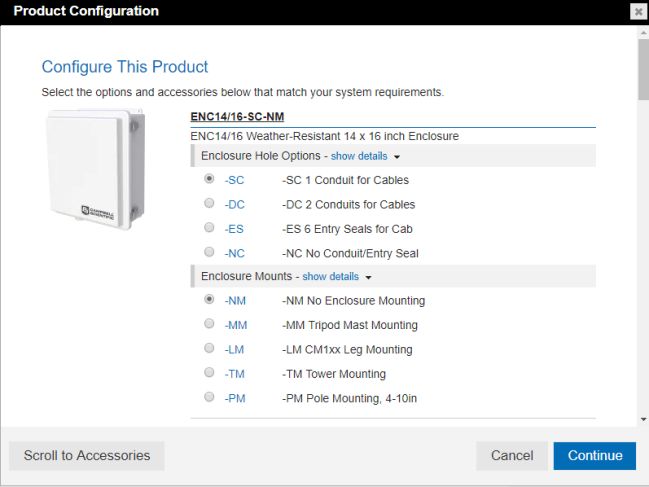Open the -NC option link

(x=235, y=254)
